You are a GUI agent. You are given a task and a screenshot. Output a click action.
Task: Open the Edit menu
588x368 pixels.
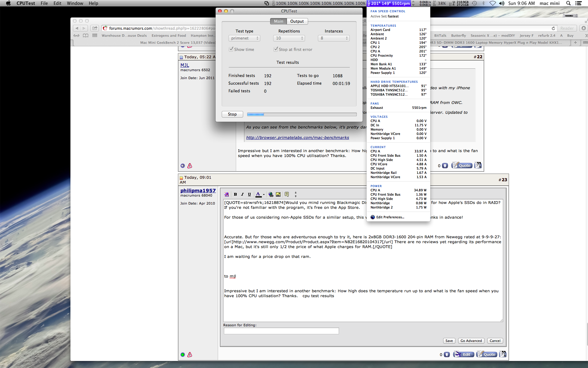[x=57, y=3]
